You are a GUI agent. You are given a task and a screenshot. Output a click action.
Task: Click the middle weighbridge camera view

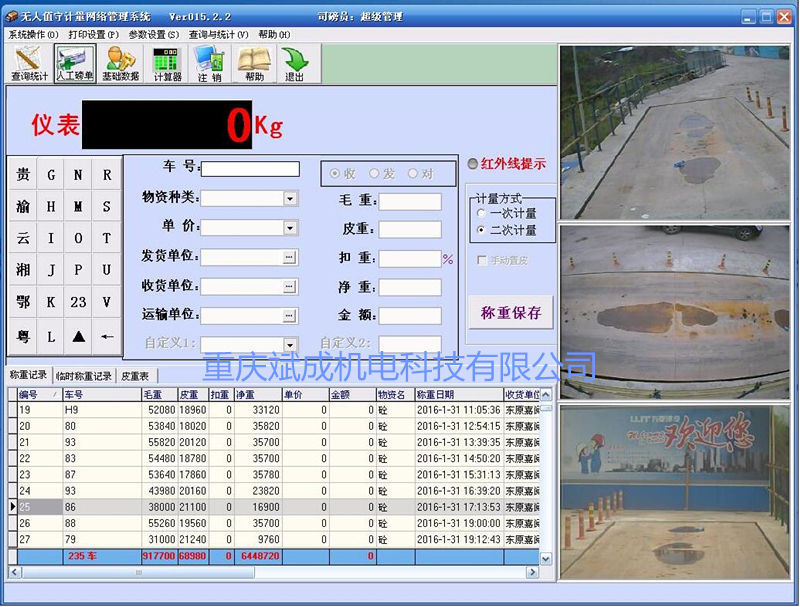pyautogui.click(x=675, y=312)
